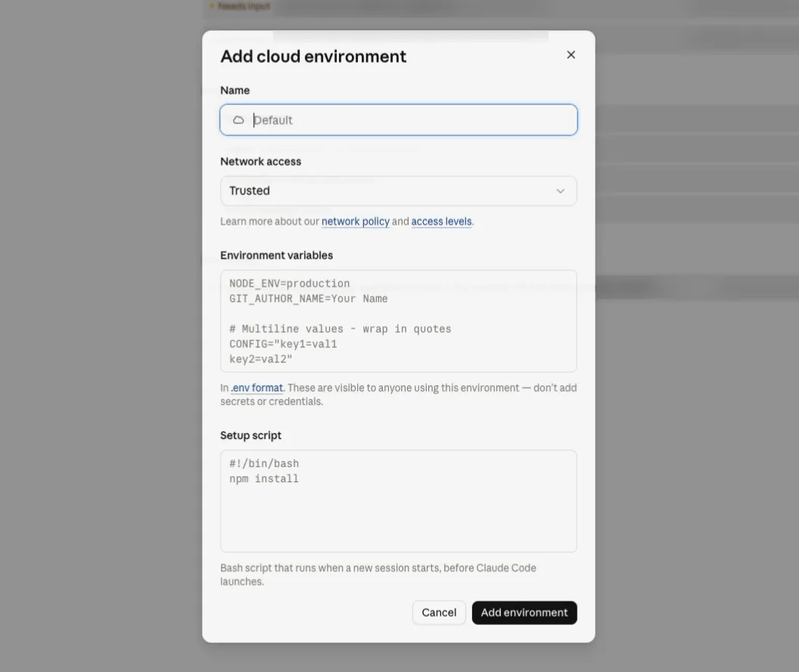The width and height of the screenshot is (799, 672).
Task: Open the access levels link
Action: point(441,222)
